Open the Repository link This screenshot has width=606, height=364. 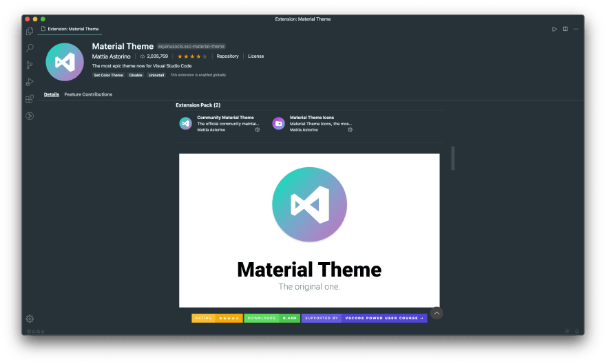[x=228, y=56]
